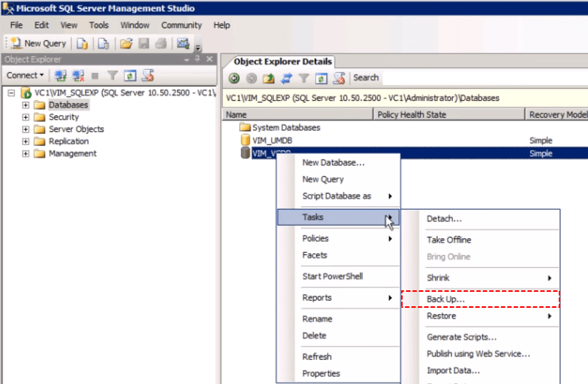Click the Print icon in main toolbar
588x384 pixels.
(x=161, y=44)
